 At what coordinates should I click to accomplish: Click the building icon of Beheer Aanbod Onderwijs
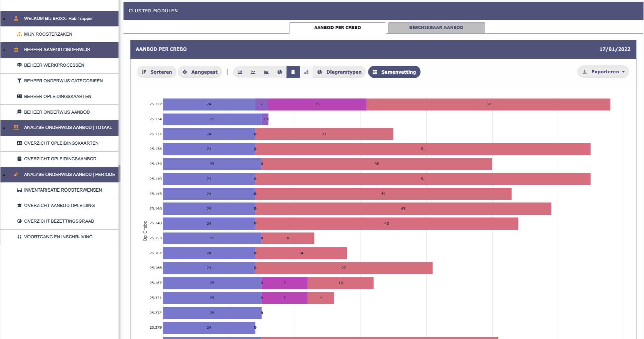tap(16, 49)
